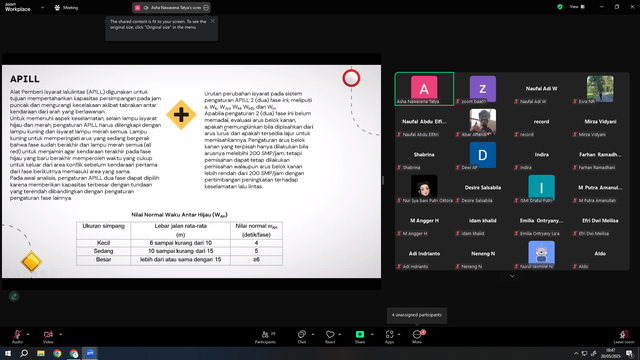This screenshot has height=360, width=640.
Task: Expand the share options arrow
Action: click(372, 334)
